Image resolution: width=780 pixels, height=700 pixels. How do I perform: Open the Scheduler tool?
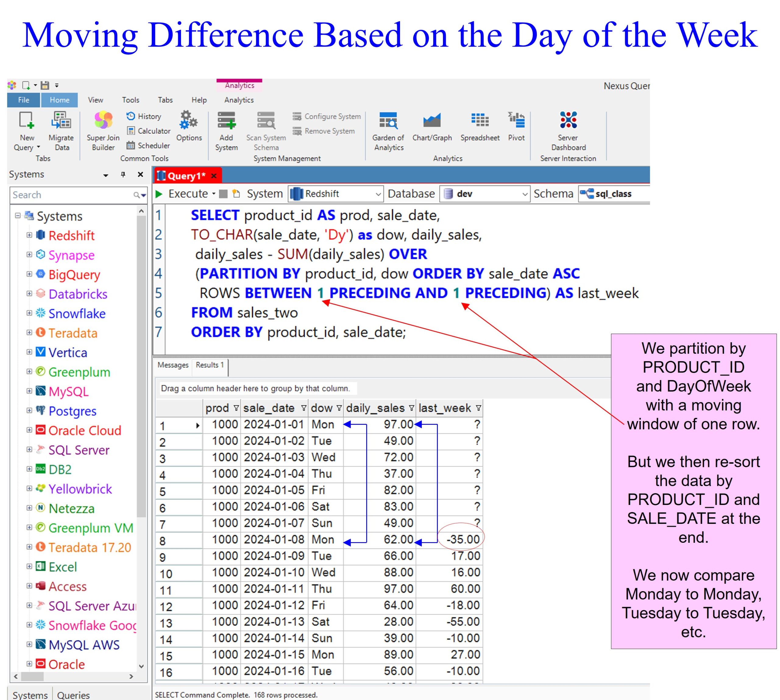tap(148, 145)
